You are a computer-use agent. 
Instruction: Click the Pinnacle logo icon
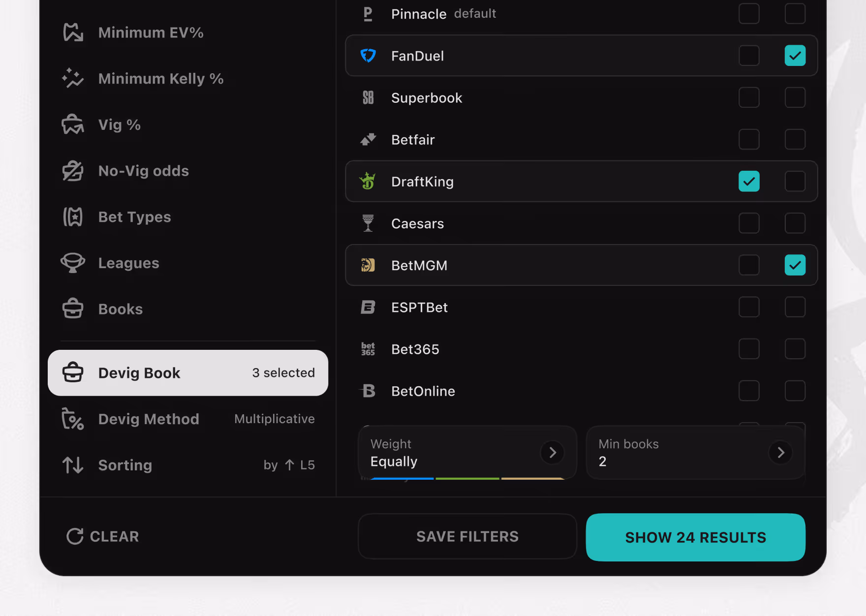368,14
